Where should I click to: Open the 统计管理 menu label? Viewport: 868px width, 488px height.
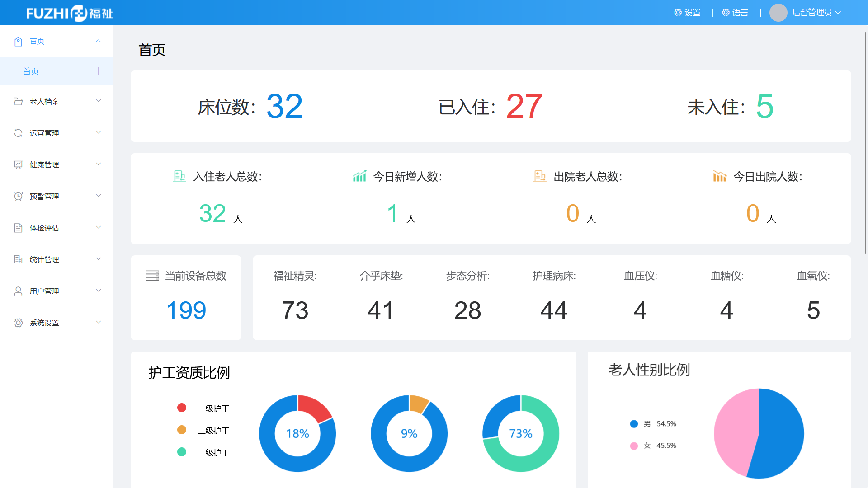click(44, 259)
